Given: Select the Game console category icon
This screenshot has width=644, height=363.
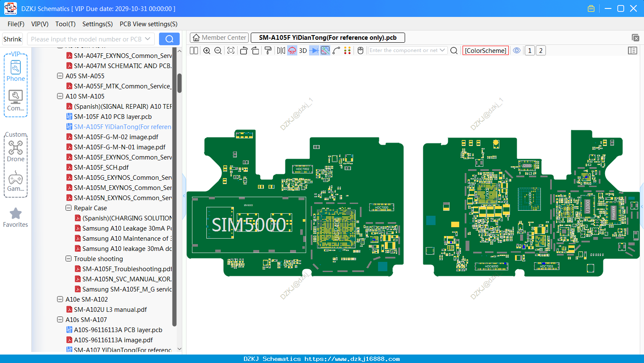Looking at the screenshot, I should [x=16, y=181].
